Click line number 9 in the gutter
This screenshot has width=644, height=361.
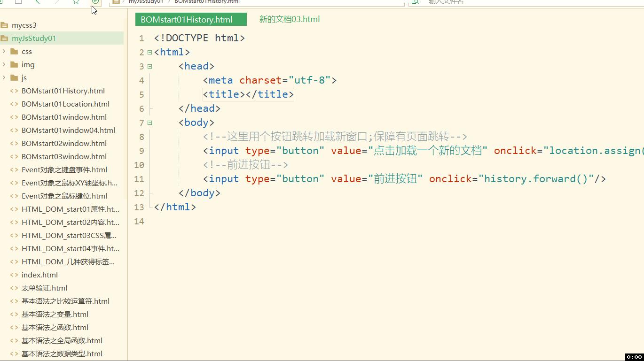141,151
